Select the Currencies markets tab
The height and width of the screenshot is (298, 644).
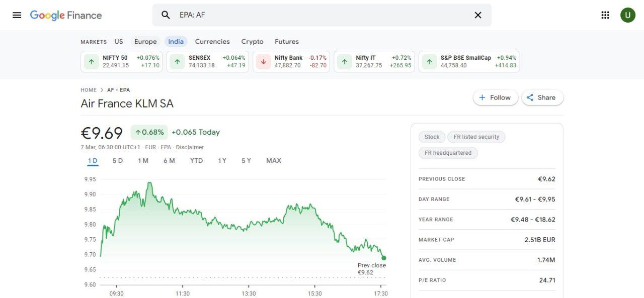(x=212, y=42)
